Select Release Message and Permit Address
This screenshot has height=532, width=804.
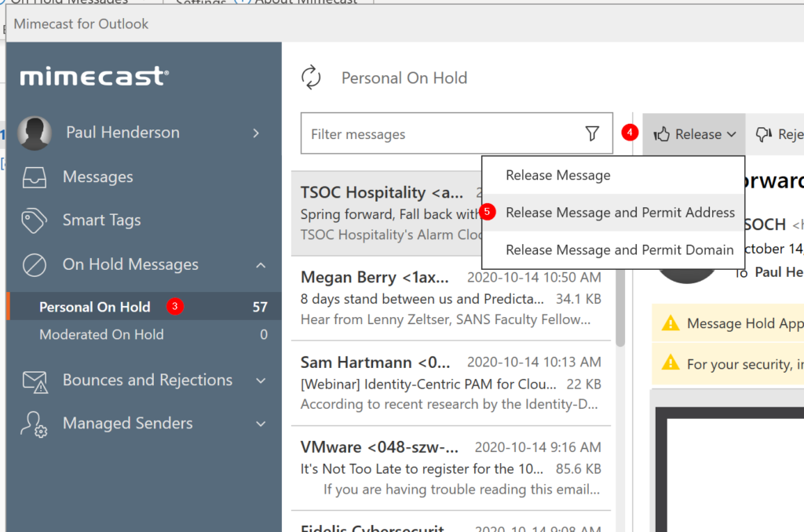coord(612,212)
